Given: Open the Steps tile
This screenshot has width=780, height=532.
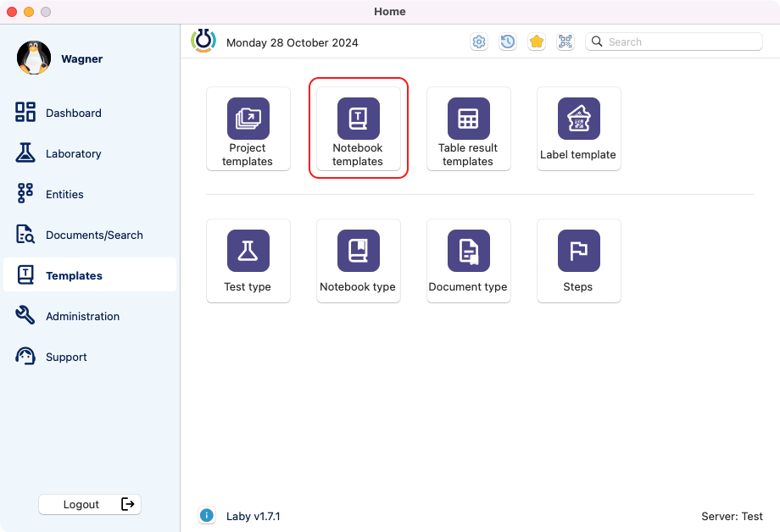Looking at the screenshot, I should tap(578, 261).
